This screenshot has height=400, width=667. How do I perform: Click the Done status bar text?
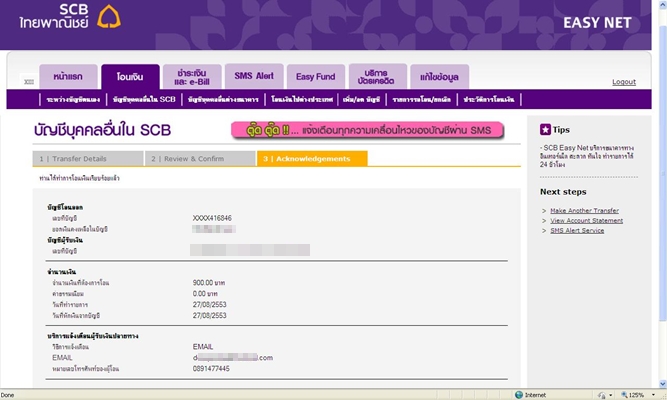click(x=7, y=395)
